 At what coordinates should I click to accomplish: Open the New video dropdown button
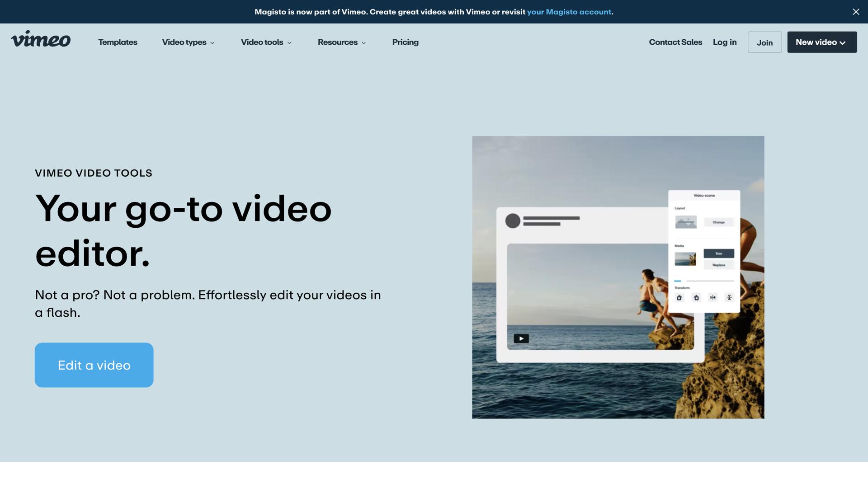[x=821, y=42]
